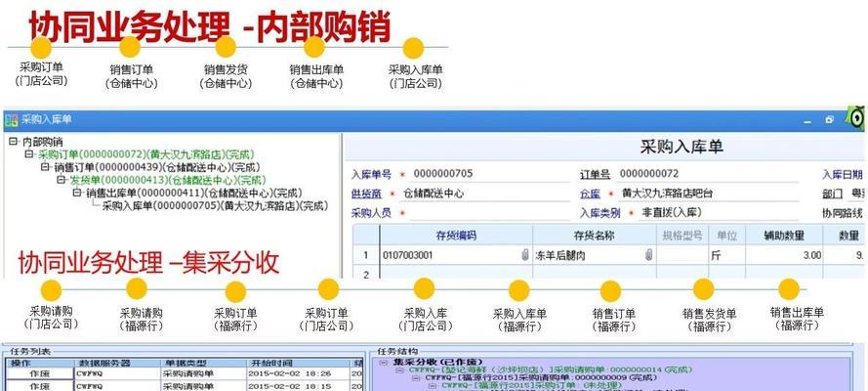Click the 供货商 field 仓储配送中心
The image size is (868, 391).
pos(484,195)
